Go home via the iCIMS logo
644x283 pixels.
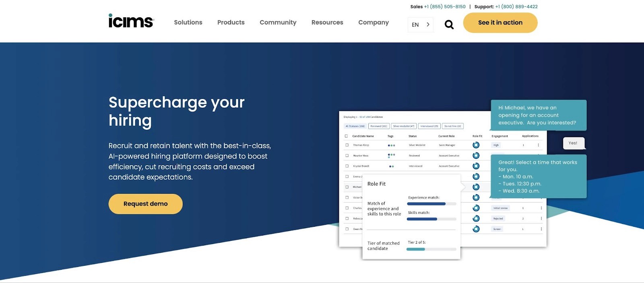(131, 21)
